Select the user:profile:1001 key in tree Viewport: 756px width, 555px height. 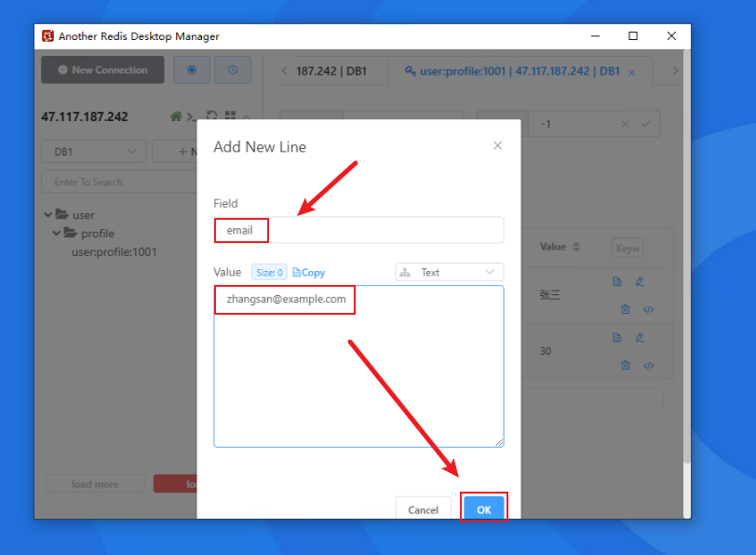pos(115,252)
